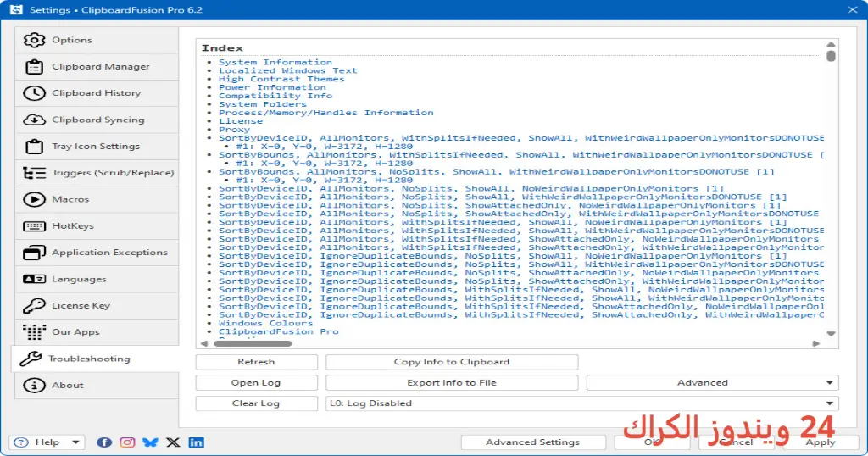The image size is (868, 456).
Task: Follow the System Information link
Action: 275,62
